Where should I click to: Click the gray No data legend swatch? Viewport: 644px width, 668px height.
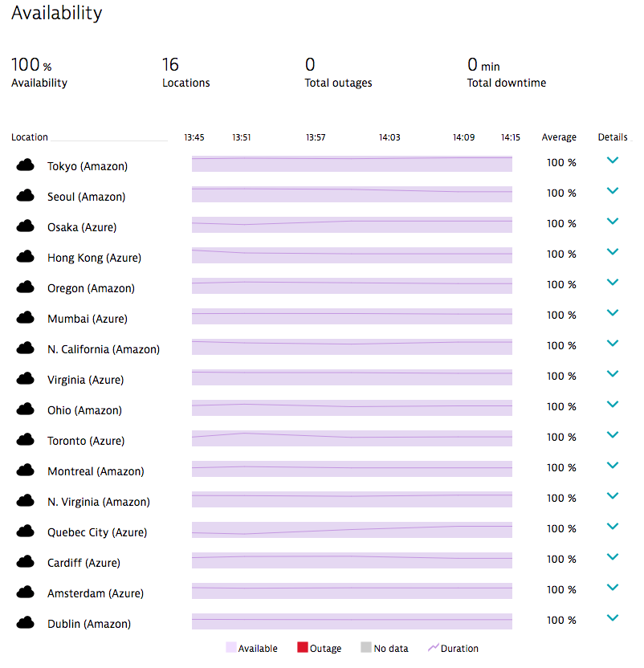[x=366, y=648]
